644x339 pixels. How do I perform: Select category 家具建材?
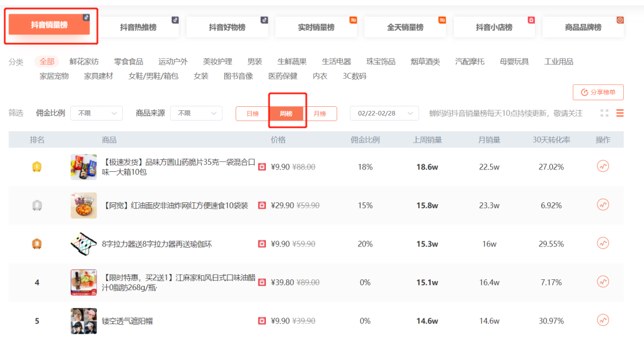point(98,76)
